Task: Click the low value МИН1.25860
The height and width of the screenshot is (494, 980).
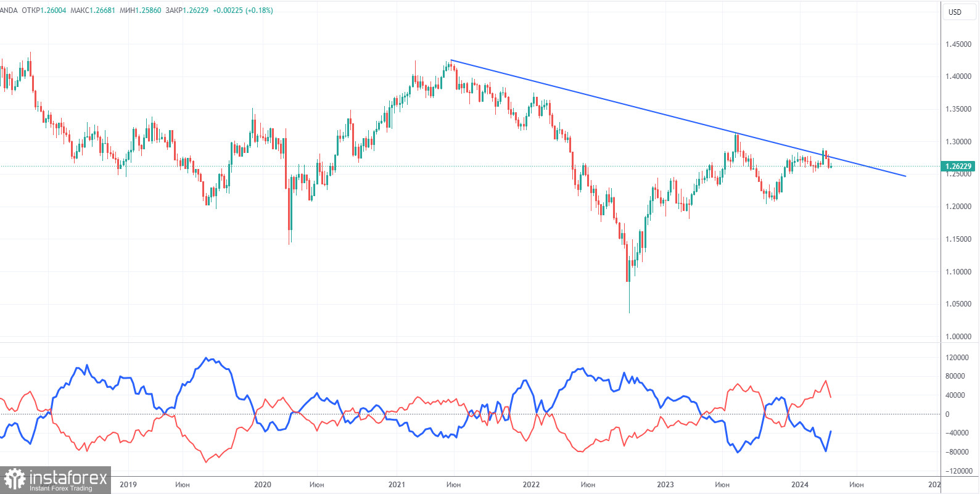Action: [141, 10]
